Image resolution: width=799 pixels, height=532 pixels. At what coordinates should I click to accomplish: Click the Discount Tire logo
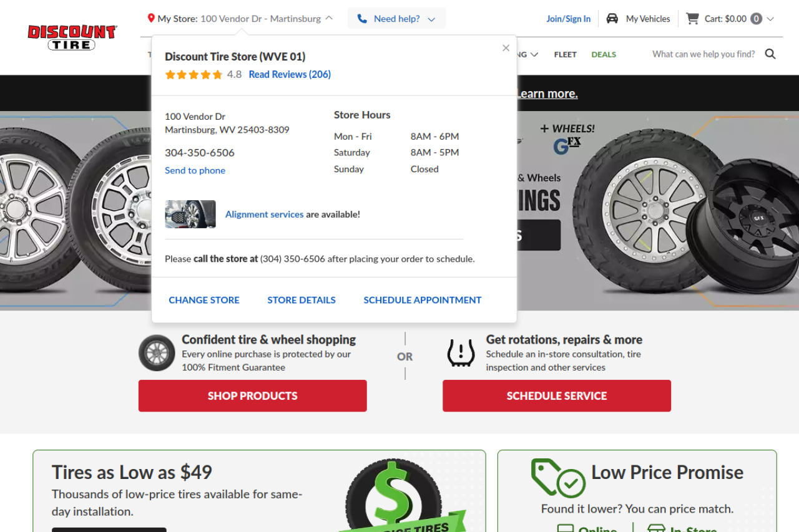pyautogui.click(x=72, y=37)
